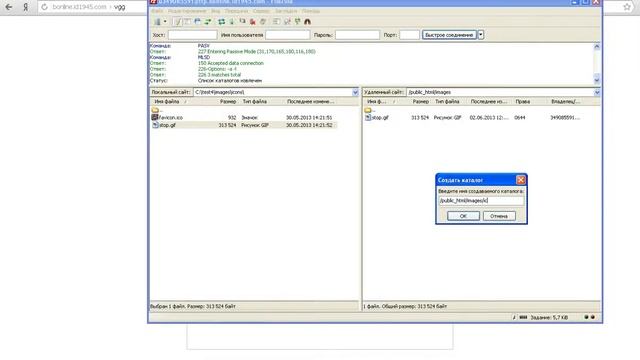
Task: Open the Редактирование menu
Action: click(187, 11)
